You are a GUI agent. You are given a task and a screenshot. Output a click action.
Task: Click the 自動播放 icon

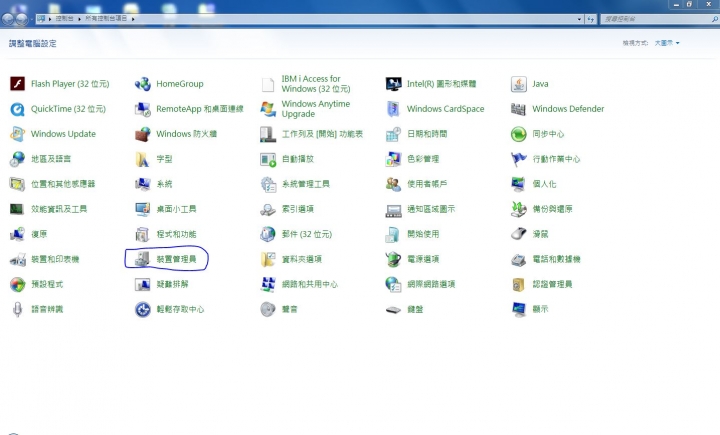tap(268, 159)
